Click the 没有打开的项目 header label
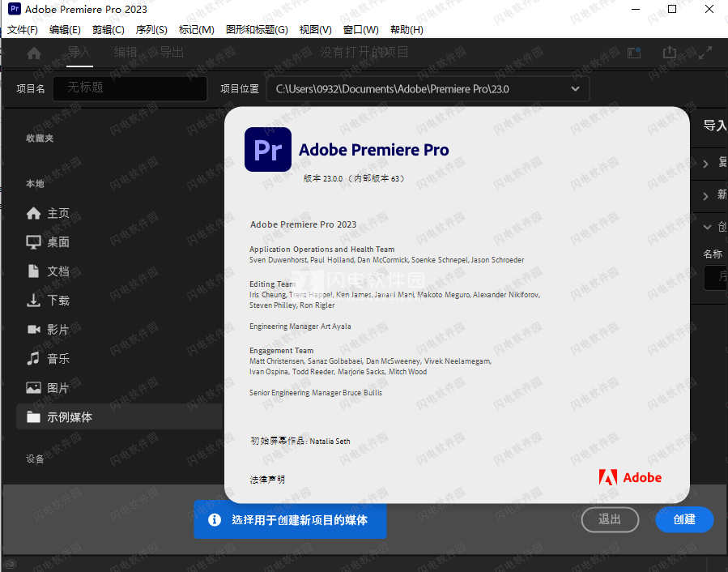 tap(364, 52)
